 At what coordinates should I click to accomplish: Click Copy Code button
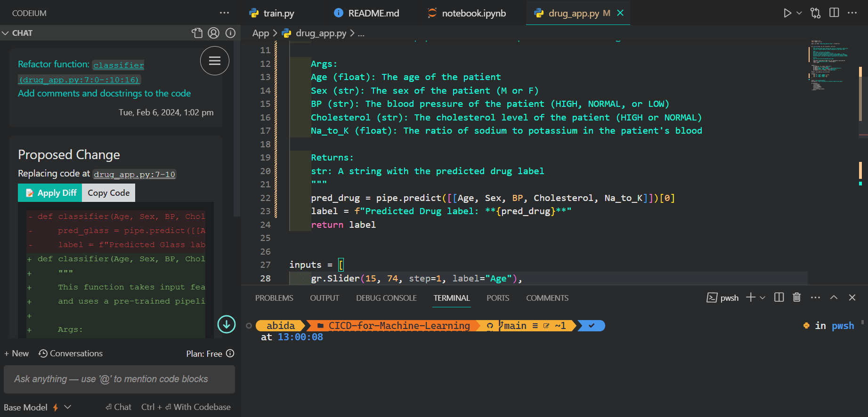[x=109, y=193]
